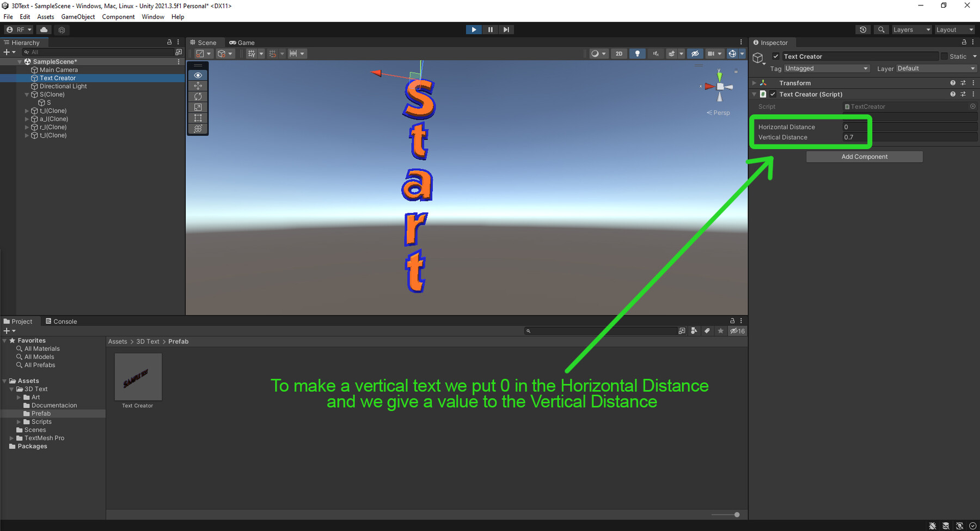Screen dimensions: 980x531
Task: Open the Assets menu
Action: tap(46, 17)
